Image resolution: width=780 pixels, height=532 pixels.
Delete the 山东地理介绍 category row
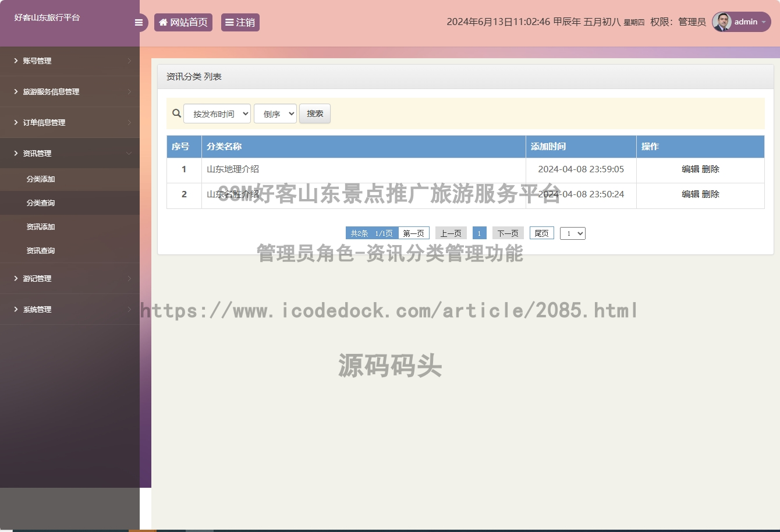click(x=711, y=169)
